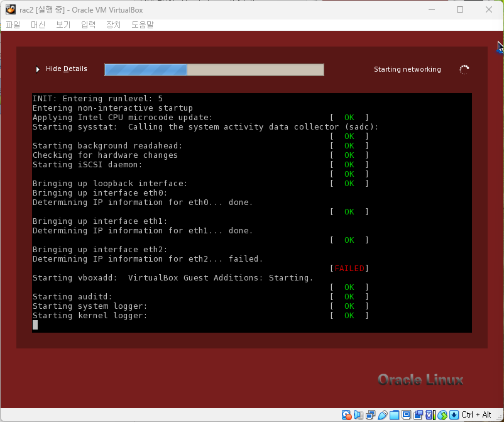Click the VirtualBox window title icon
The width and height of the screenshot is (504, 422).
point(11,9)
